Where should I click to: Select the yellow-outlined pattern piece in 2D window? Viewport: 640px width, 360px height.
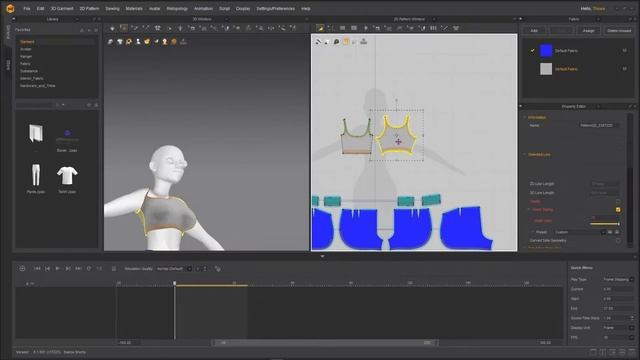pos(396,136)
